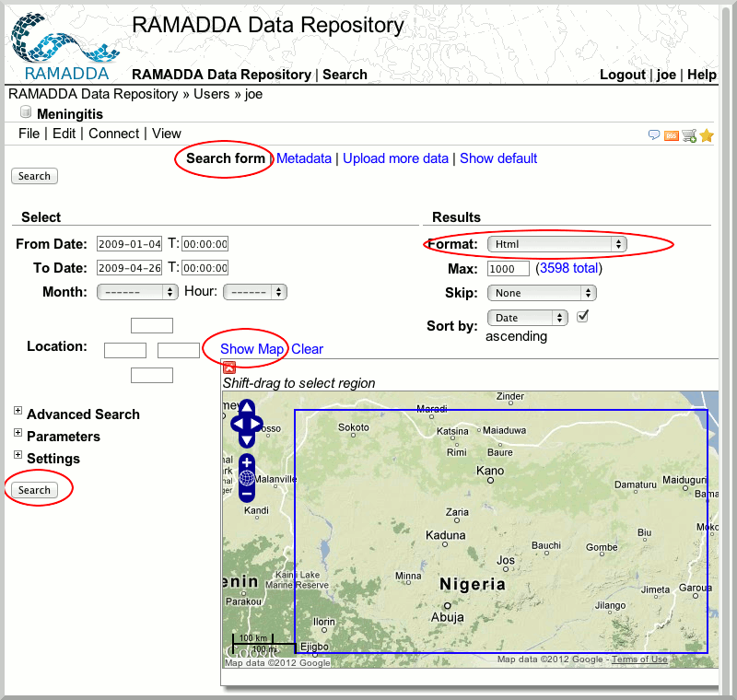The width and height of the screenshot is (737, 700).
Task: Click the add-to-cart icon
Action: coord(689,135)
